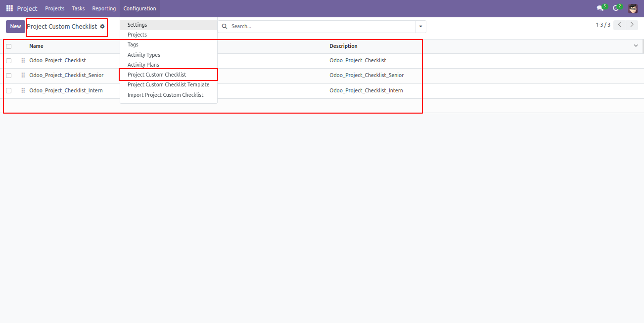Open the Projects top menu
The height and width of the screenshot is (323, 644).
[54, 8]
